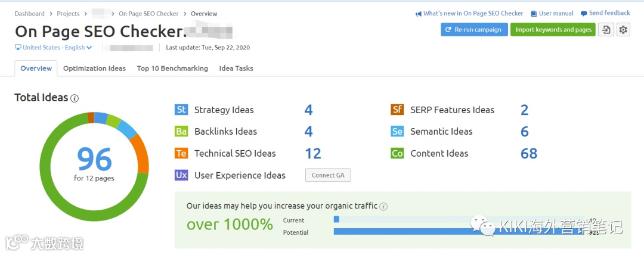644x255 pixels.
Task: Click the Send feedback link
Action: 609,13
